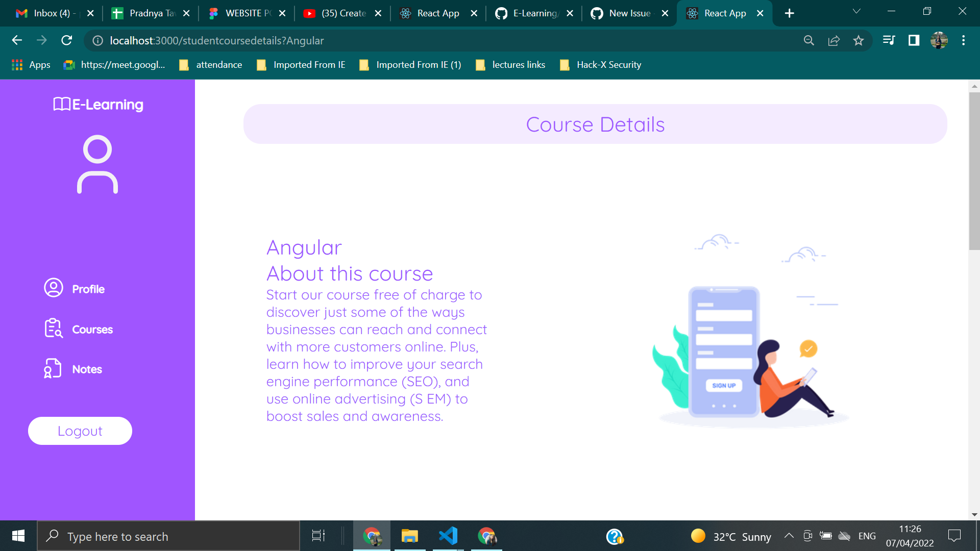Expand hidden icons in the system tray
980x551 pixels.
[x=788, y=536]
